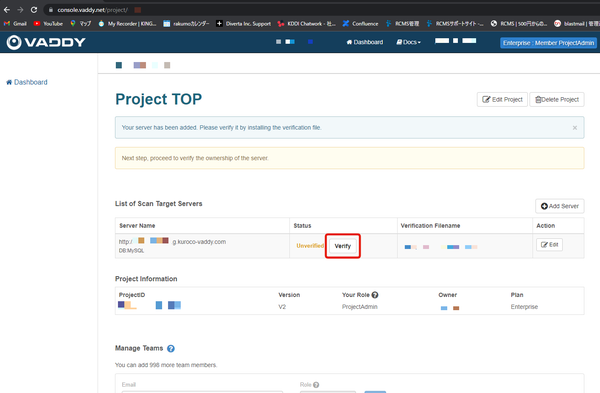Click Enterprise : Member ProjectAdmin badge
600x393 pixels.
tap(548, 43)
